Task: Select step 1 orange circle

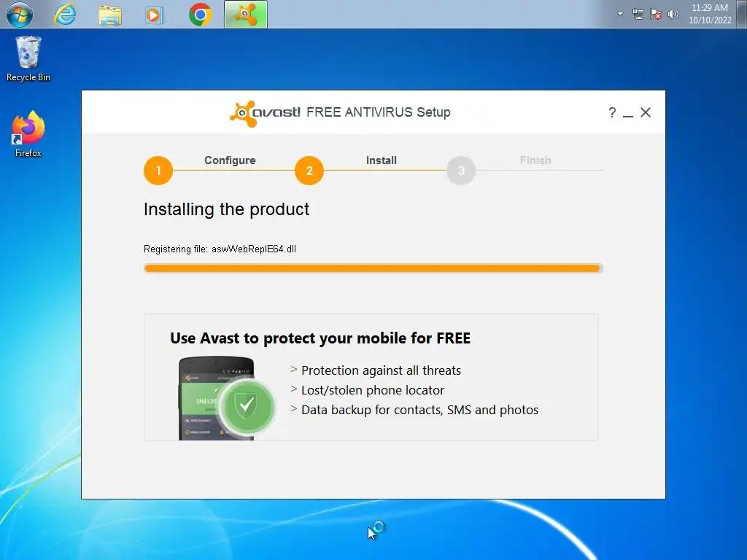Action: [x=158, y=171]
